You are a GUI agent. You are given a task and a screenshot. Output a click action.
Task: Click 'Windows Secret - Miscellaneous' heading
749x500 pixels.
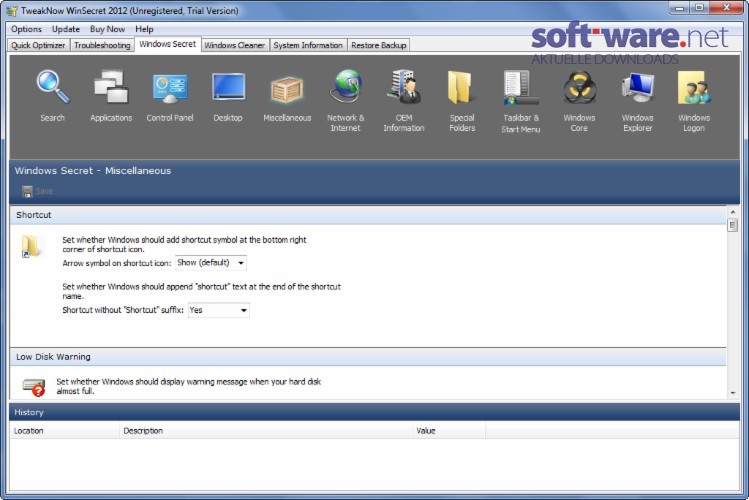[x=93, y=170]
